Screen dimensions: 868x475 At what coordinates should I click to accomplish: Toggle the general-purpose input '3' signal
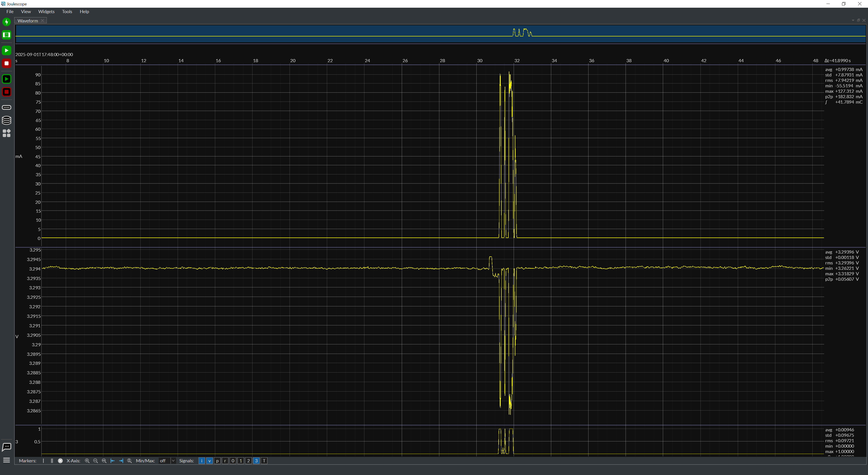256,461
